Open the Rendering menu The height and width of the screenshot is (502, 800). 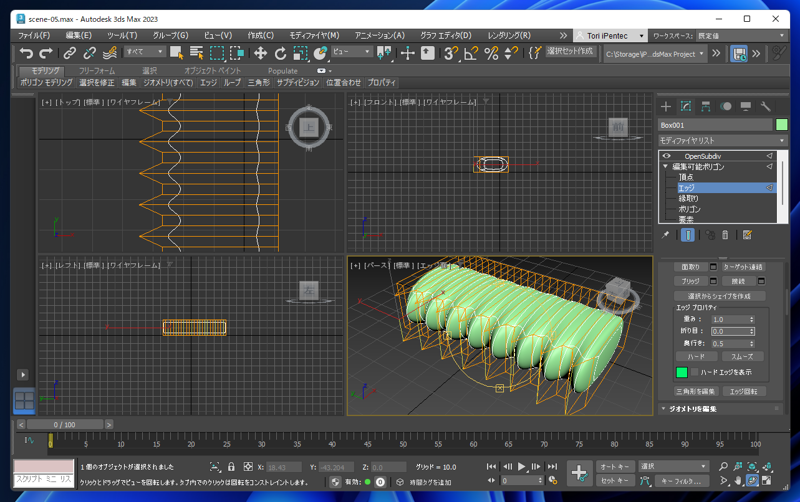click(509, 35)
